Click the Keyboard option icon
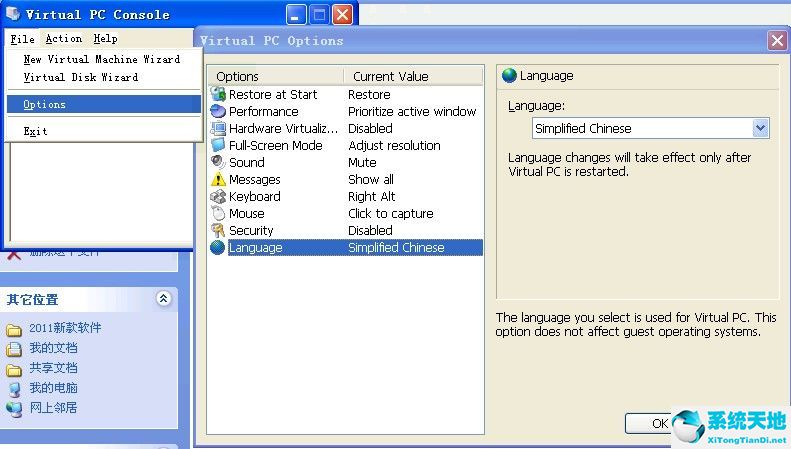 pos(218,196)
